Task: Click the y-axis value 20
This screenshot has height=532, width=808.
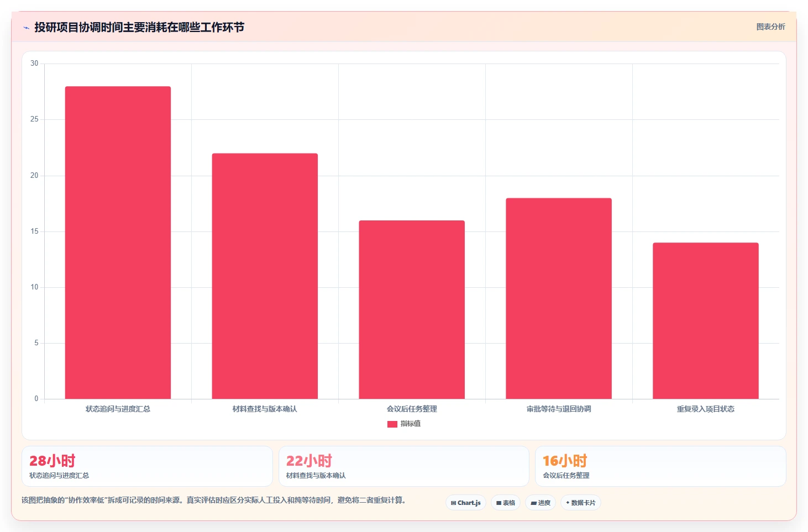Action: click(34, 176)
